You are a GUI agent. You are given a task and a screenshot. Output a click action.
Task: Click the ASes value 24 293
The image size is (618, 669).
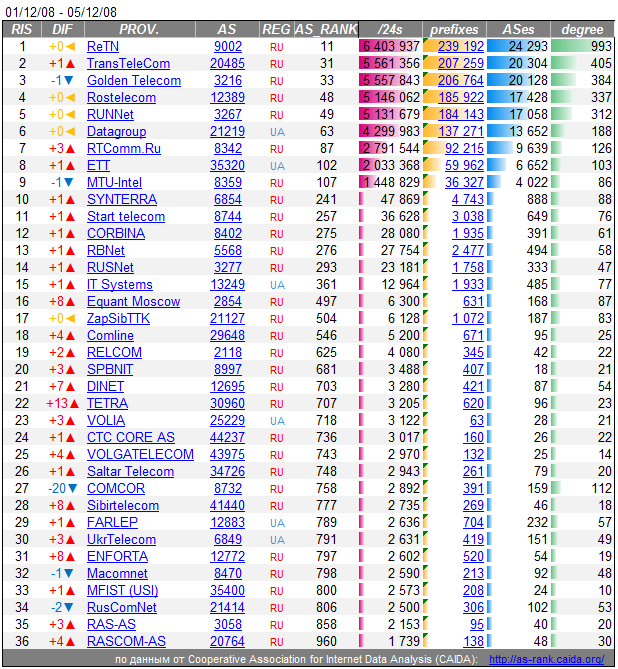tap(528, 46)
